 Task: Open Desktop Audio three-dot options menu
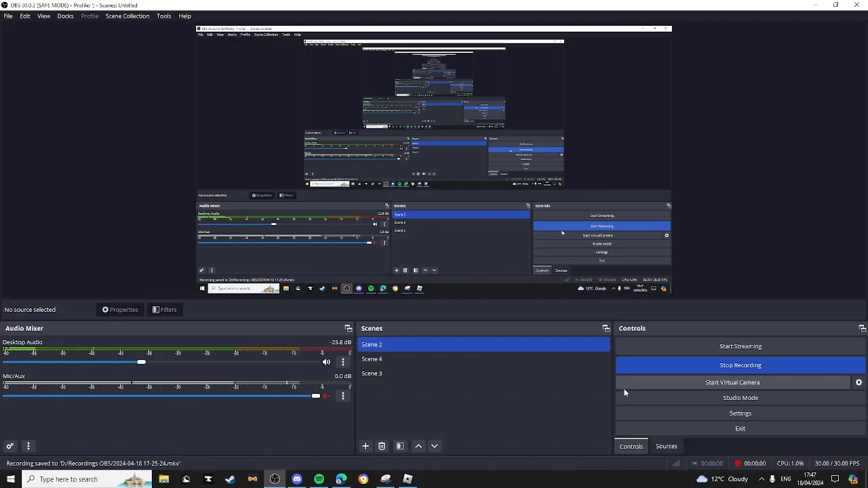[x=343, y=362]
